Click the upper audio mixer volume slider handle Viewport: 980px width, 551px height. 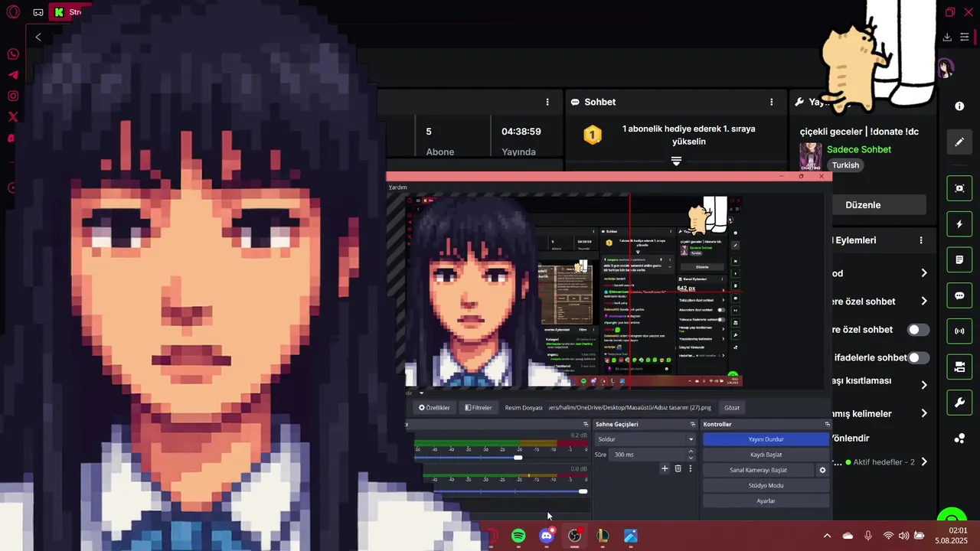coord(518,458)
